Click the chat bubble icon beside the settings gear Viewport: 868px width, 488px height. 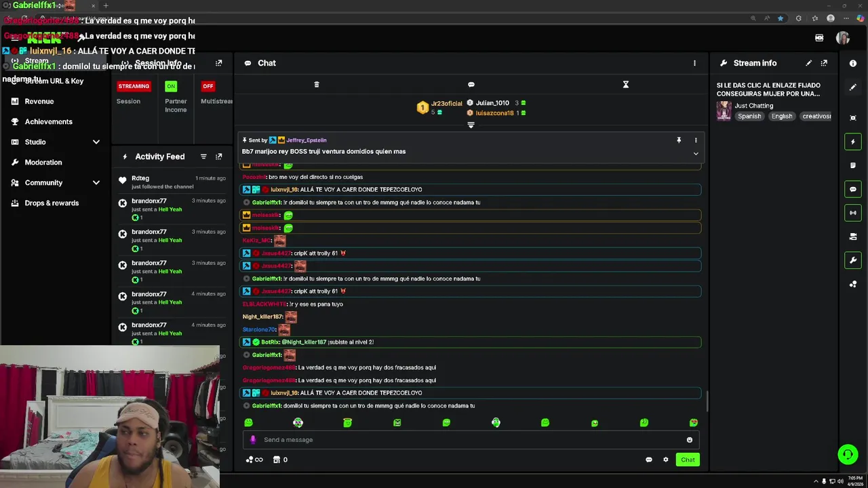pos(649,460)
